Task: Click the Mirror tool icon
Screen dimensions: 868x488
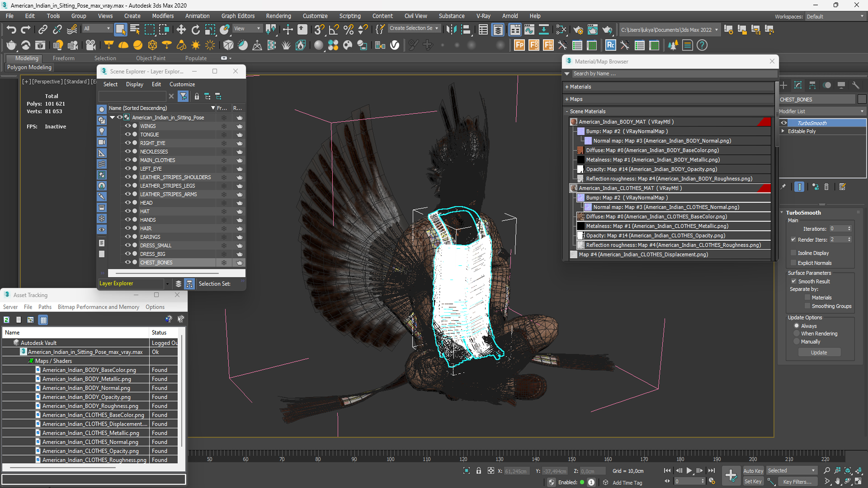Action: pyautogui.click(x=451, y=30)
